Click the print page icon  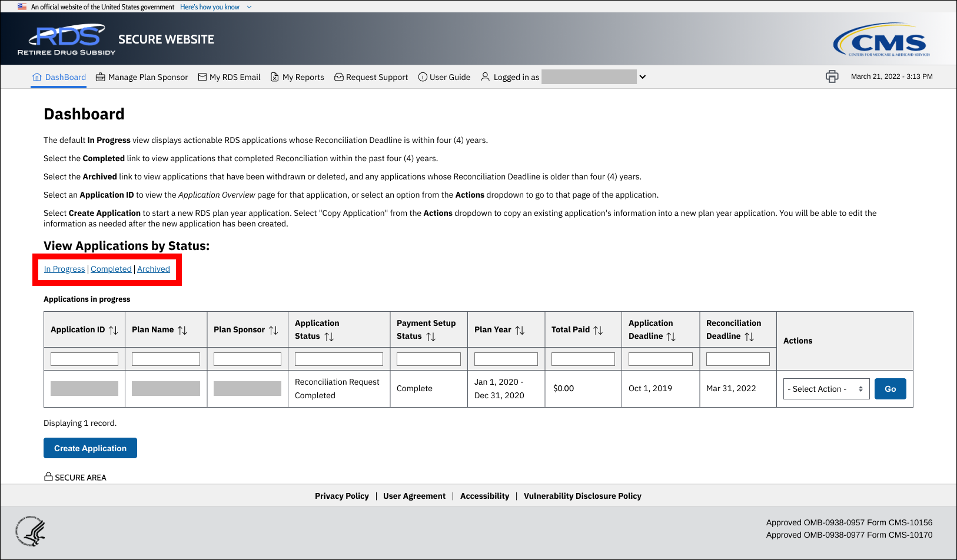coord(832,76)
